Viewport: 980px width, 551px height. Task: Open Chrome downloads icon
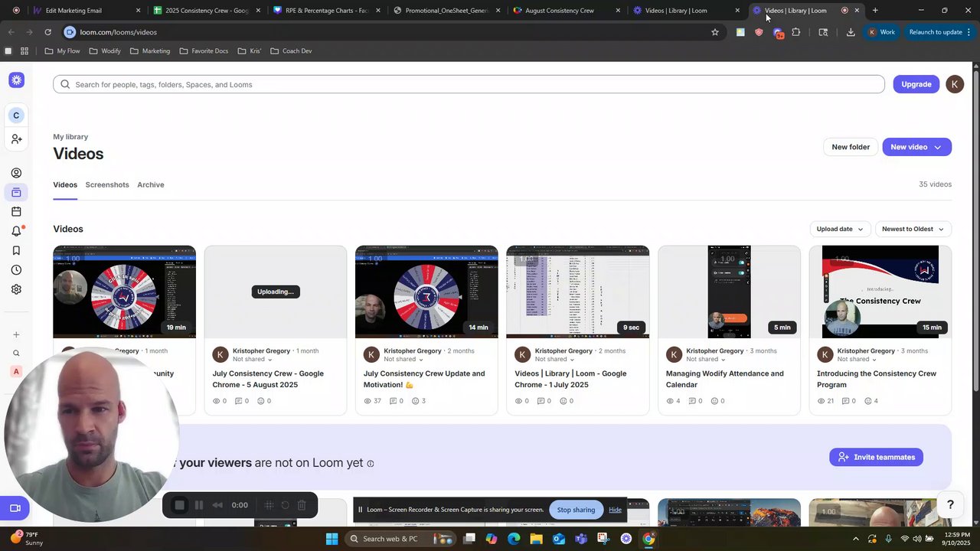(851, 32)
